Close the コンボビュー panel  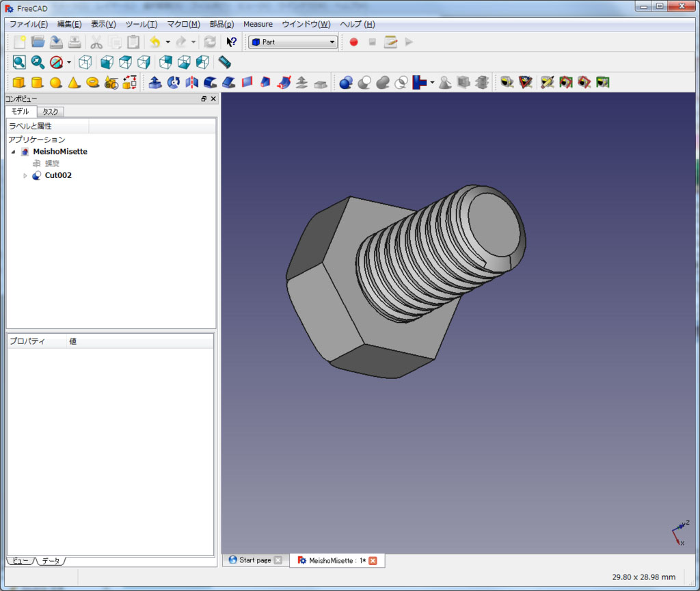(x=213, y=98)
